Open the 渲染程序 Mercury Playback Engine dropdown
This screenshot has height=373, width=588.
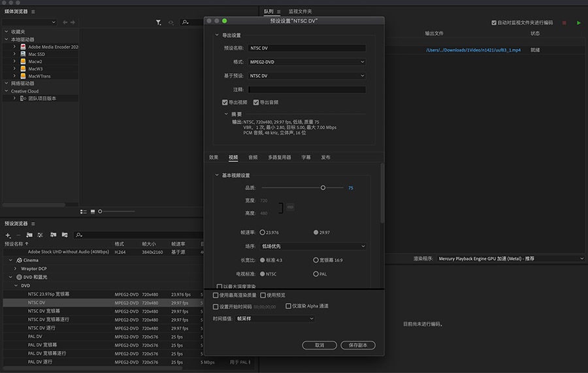[510, 259]
